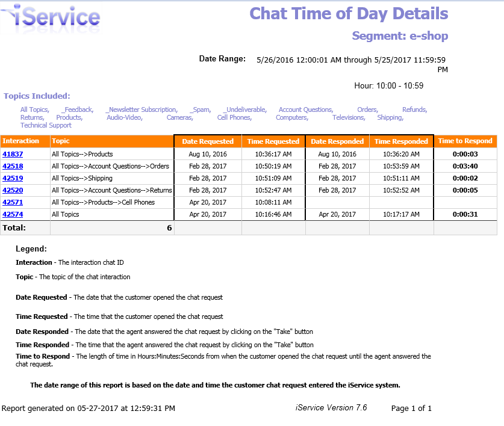Click the 'Date Range:' label
This screenshot has width=504, height=426.
(222, 59)
